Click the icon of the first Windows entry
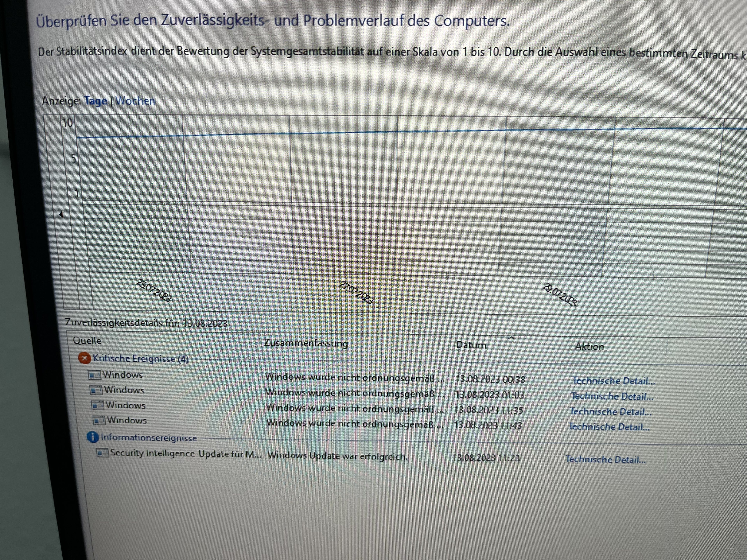 pyautogui.click(x=94, y=375)
